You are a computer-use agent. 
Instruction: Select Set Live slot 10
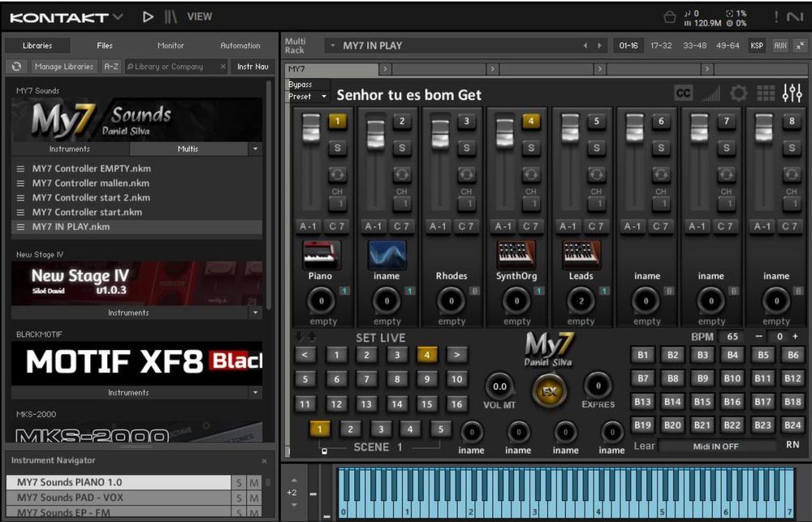456,379
